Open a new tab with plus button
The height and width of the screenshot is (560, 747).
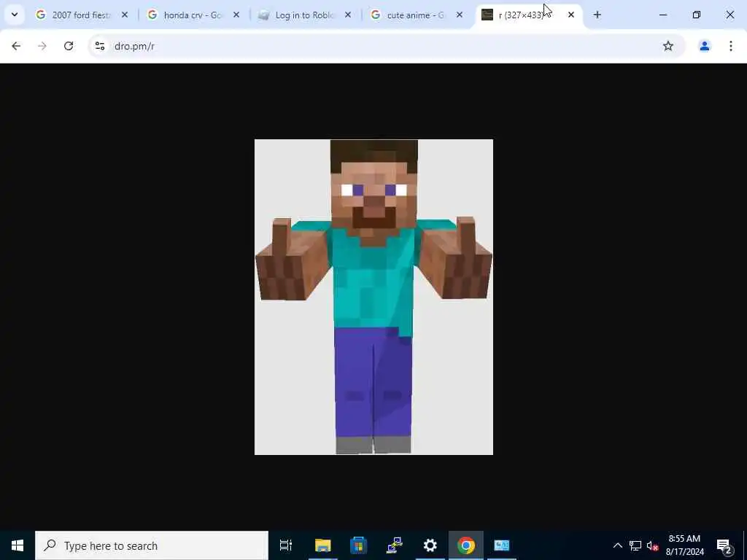[x=597, y=15]
